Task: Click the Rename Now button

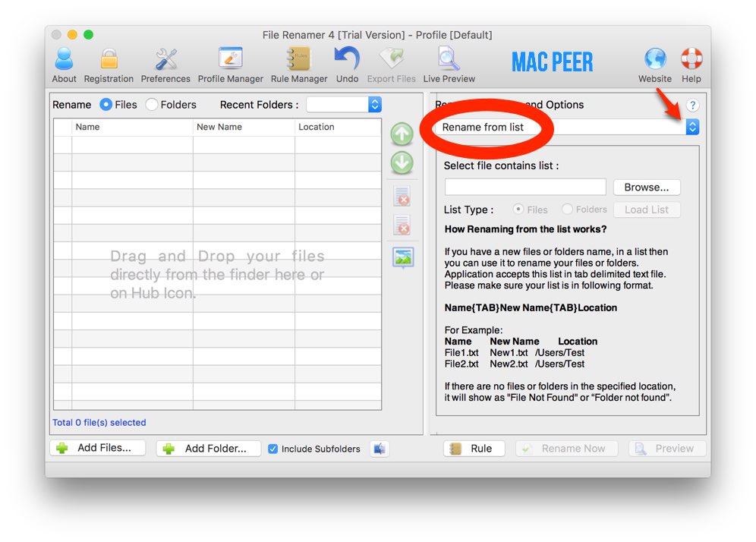Action: click(x=566, y=449)
